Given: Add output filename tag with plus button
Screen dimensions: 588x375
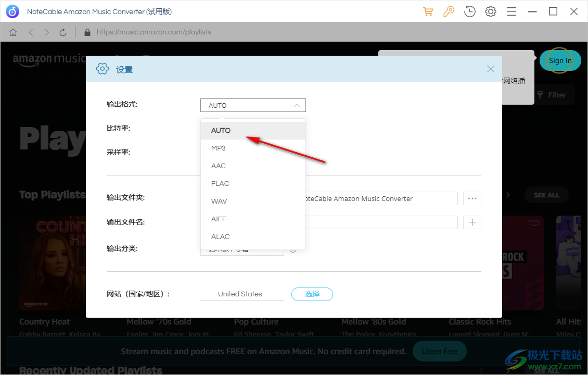Looking at the screenshot, I should (x=472, y=222).
